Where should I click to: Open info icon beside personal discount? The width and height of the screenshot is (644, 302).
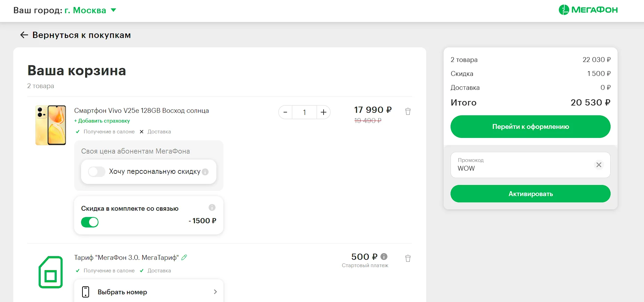(205, 172)
